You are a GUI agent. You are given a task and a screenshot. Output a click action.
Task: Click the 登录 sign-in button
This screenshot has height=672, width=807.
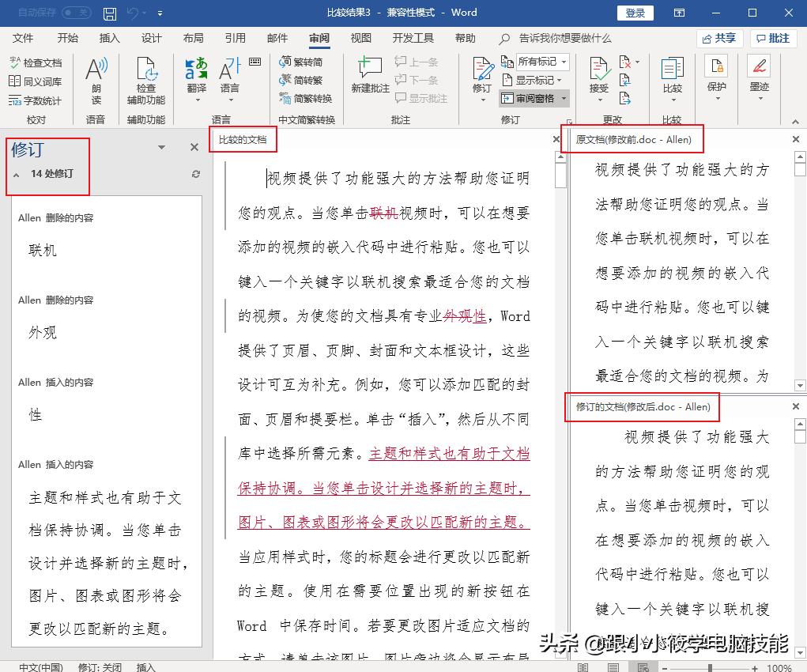pos(635,13)
